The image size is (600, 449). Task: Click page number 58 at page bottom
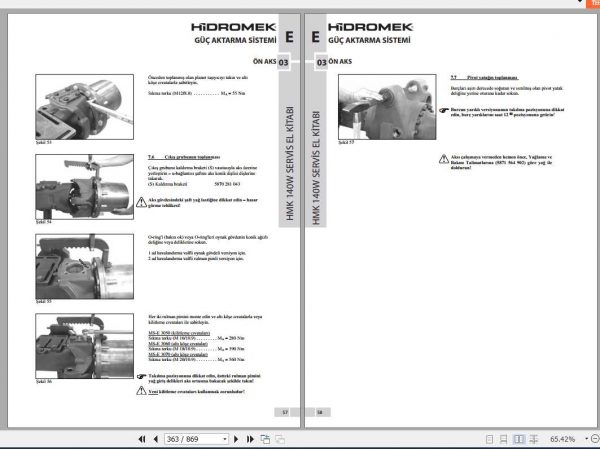[x=320, y=412]
